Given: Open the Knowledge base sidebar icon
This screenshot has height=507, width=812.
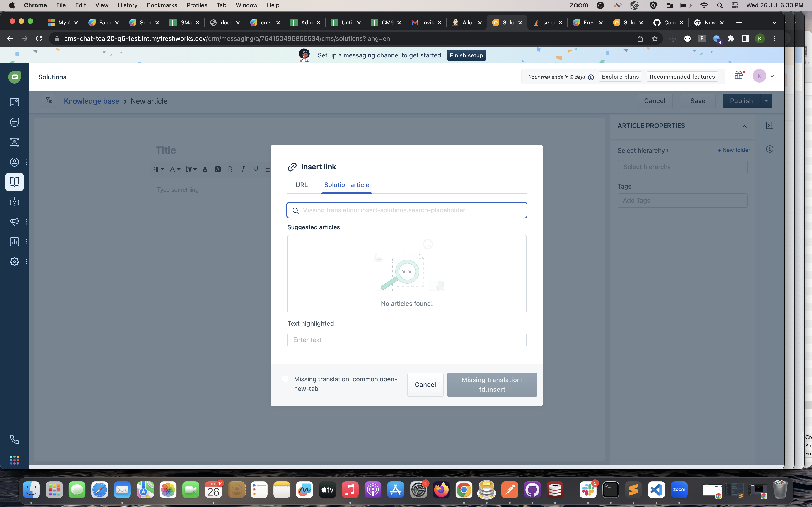Looking at the screenshot, I should (14, 182).
